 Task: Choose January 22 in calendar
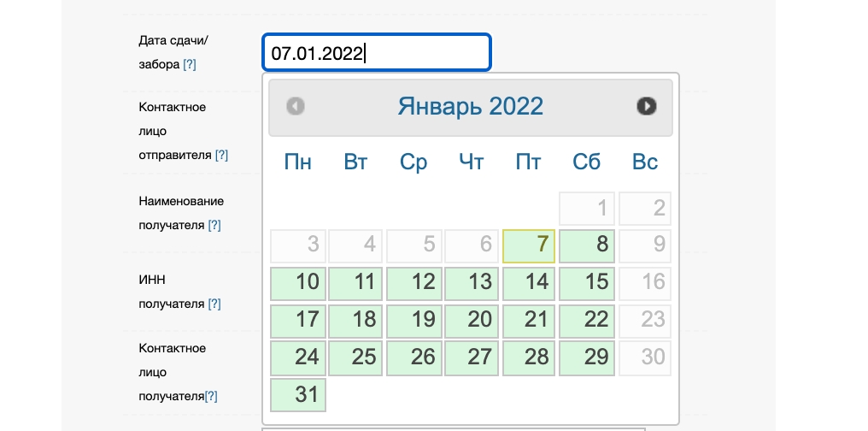(x=587, y=320)
